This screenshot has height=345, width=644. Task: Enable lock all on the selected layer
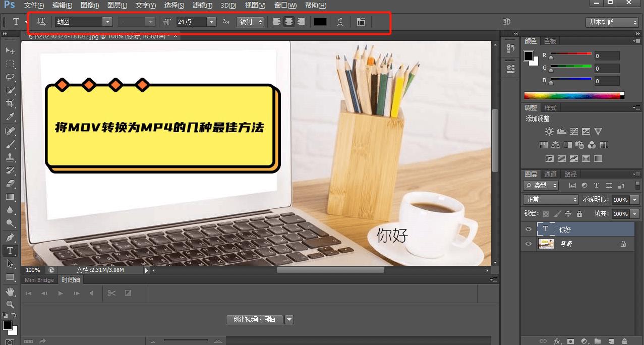coord(579,213)
